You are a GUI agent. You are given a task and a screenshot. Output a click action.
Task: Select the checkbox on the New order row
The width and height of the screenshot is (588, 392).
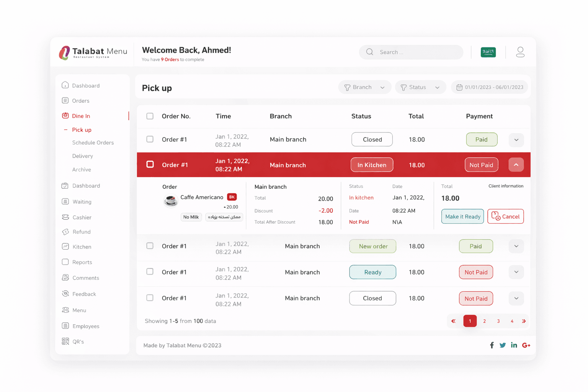click(150, 246)
